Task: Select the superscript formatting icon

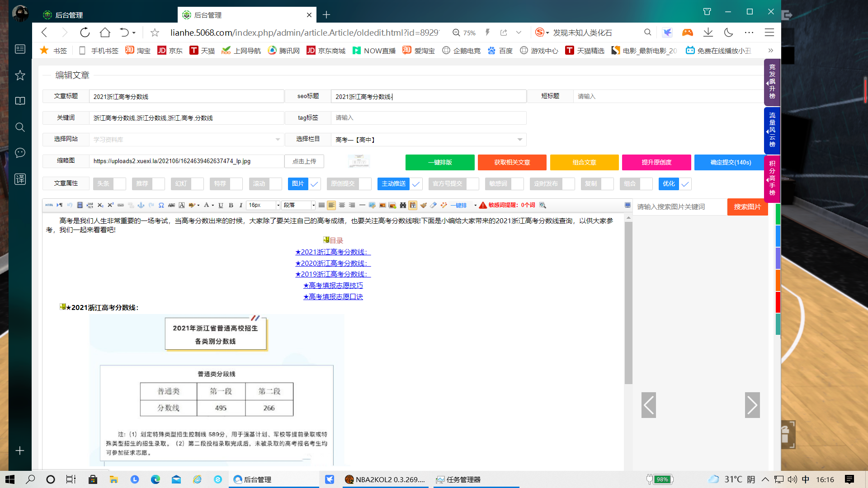Action: 110,205
